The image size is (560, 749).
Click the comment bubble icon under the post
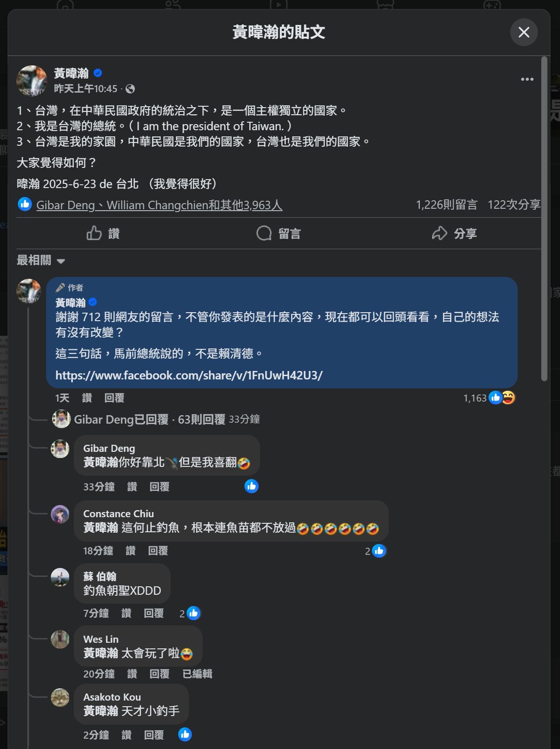click(264, 233)
